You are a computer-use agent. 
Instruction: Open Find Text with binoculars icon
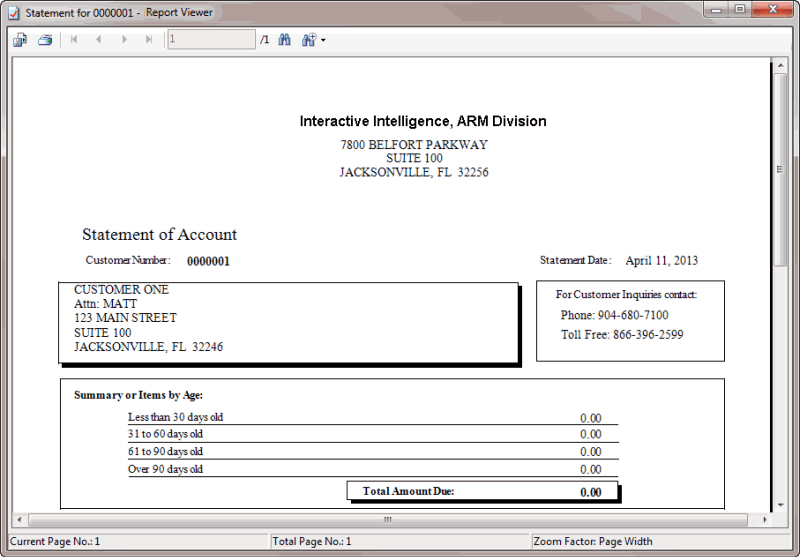click(284, 40)
